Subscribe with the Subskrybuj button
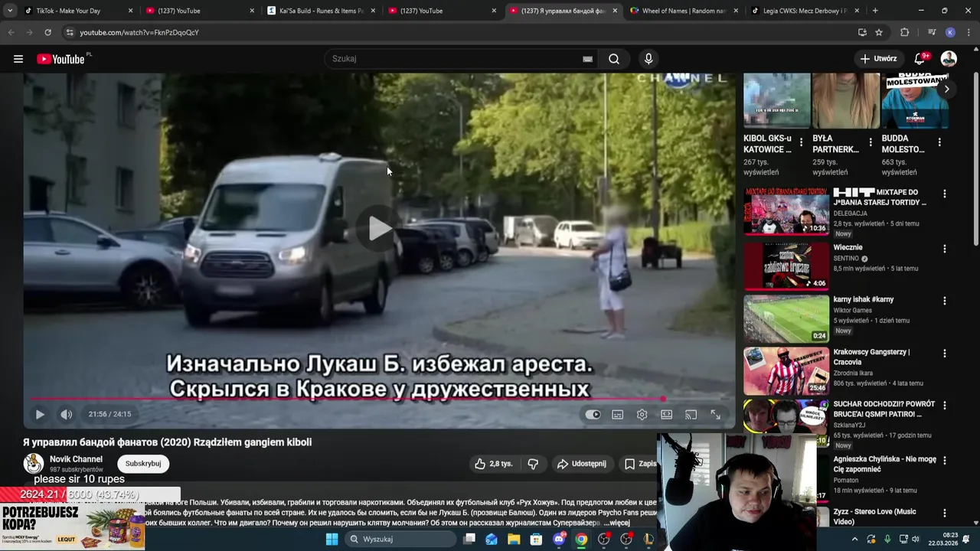 [143, 464]
